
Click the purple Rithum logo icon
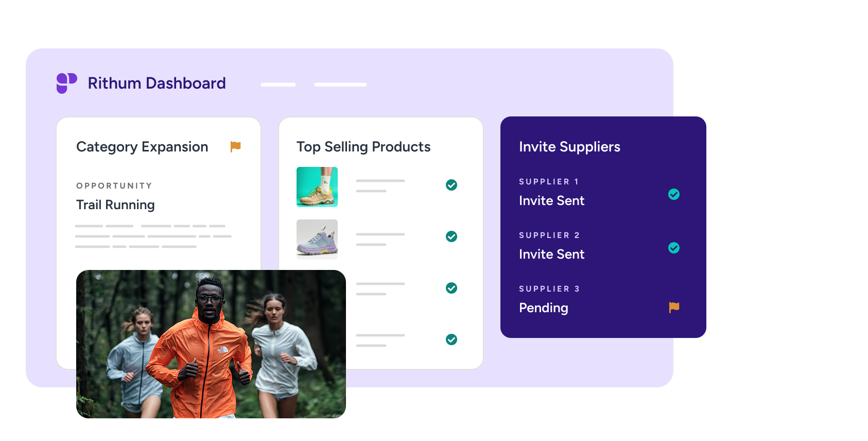click(67, 83)
